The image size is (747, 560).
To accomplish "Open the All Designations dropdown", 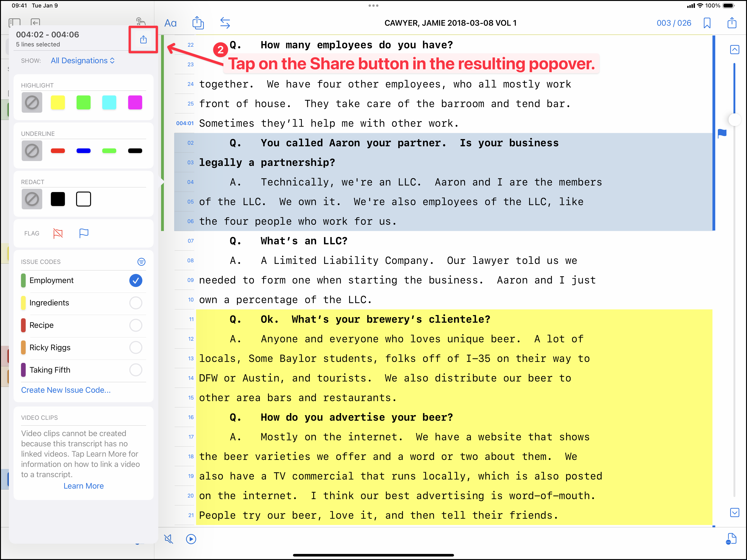I will click(x=83, y=60).
